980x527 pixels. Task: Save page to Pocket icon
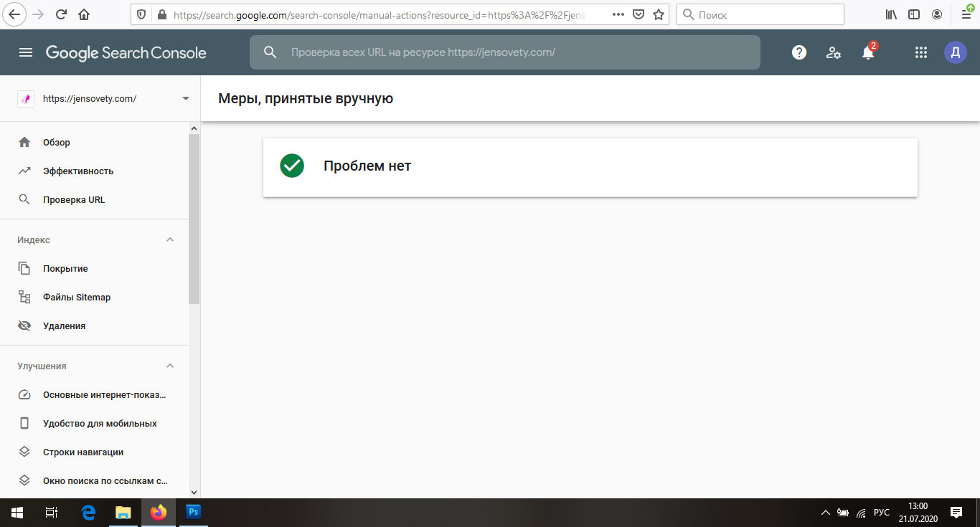coord(639,14)
